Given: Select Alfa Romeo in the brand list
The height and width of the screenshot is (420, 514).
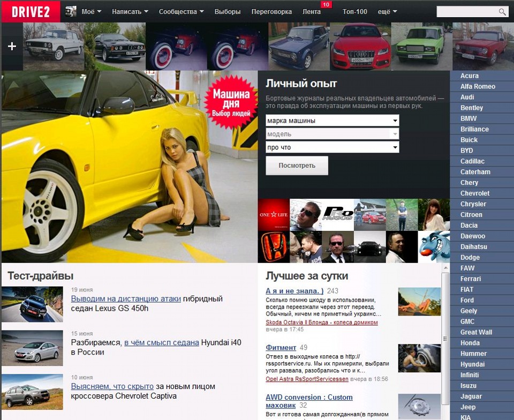Looking at the screenshot, I should coord(478,87).
